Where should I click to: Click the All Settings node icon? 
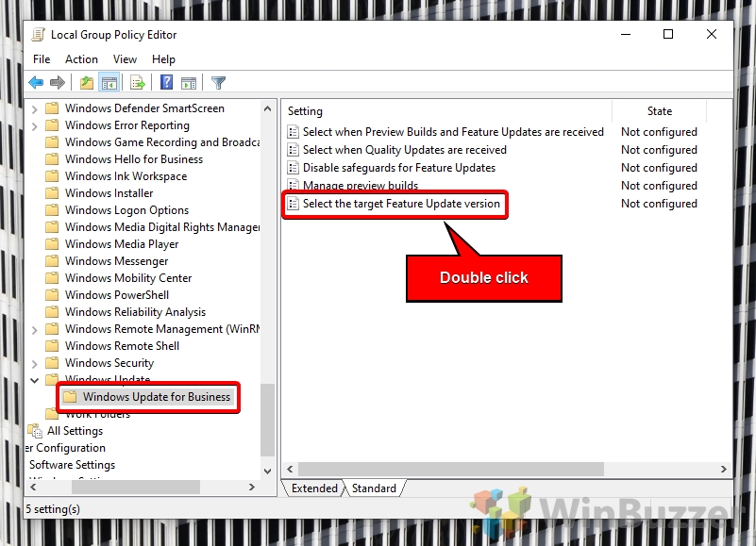pos(35,430)
